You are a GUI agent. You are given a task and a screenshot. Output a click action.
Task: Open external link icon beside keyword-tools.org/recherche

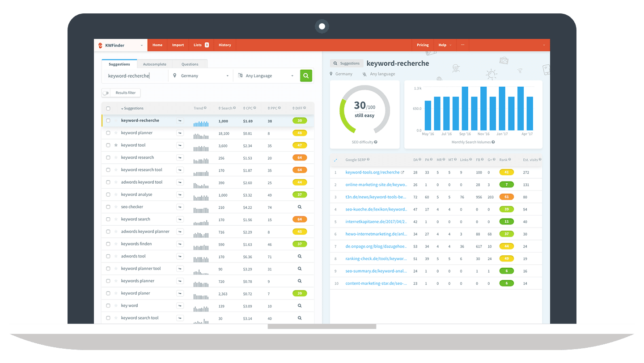tap(402, 172)
